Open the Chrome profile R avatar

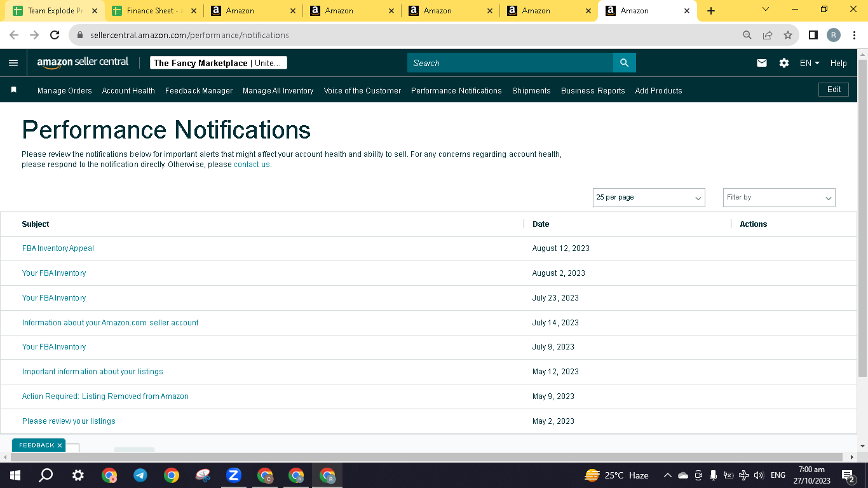tap(834, 35)
